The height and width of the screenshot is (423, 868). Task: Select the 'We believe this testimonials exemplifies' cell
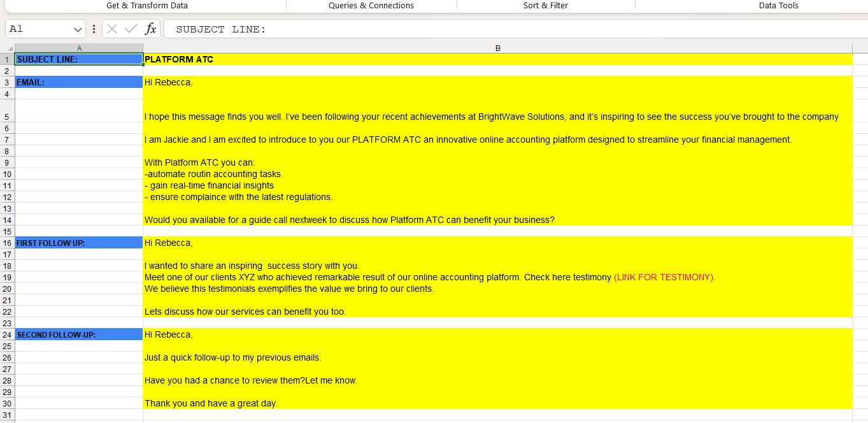click(x=498, y=289)
